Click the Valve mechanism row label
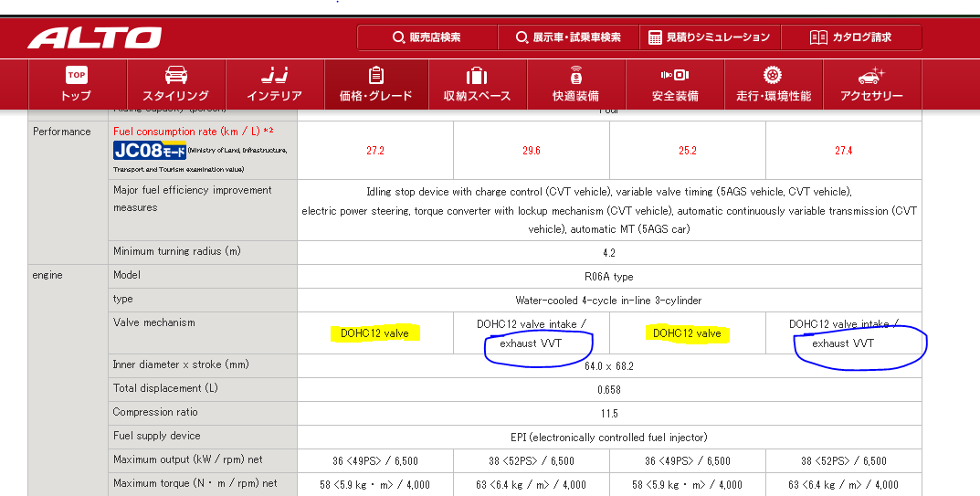Screen dimensions: 980x496 click(153, 322)
